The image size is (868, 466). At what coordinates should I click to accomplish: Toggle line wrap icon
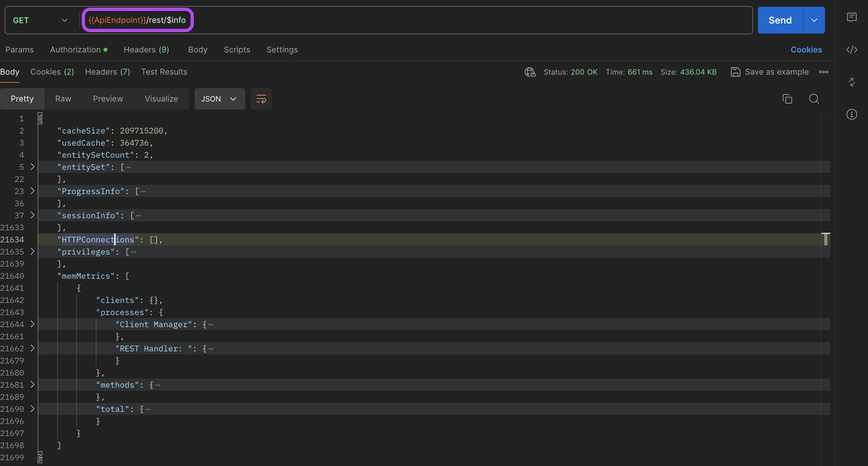coord(261,99)
